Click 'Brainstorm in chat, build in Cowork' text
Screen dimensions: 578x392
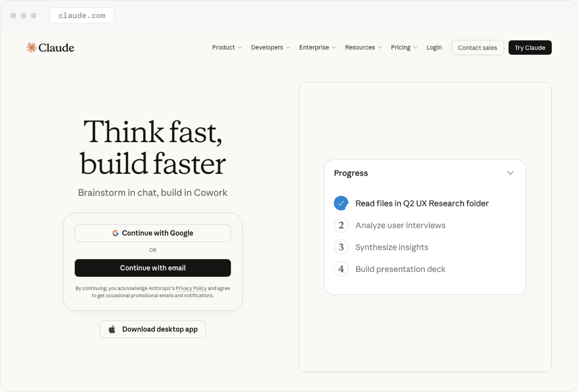[x=153, y=193]
